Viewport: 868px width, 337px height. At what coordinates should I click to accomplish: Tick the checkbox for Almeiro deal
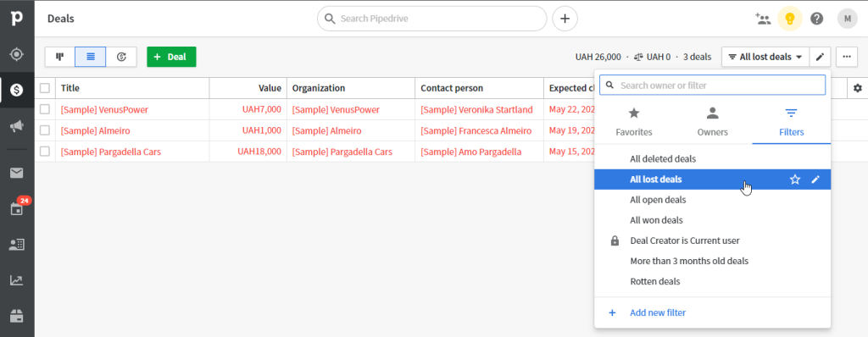tap(45, 130)
